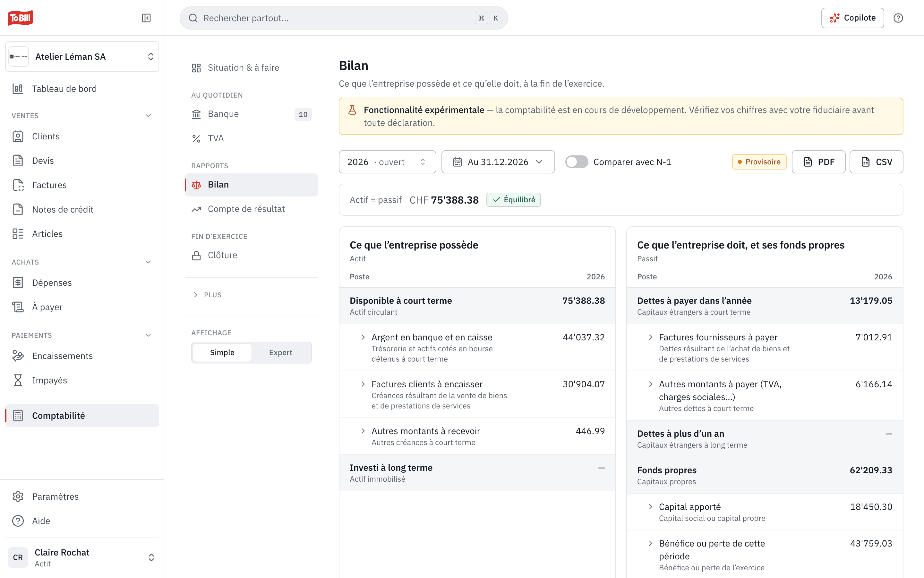The width and height of the screenshot is (924, 578).
Task: Open Claire Rochat user menu
Action: [x=82, y=558]
